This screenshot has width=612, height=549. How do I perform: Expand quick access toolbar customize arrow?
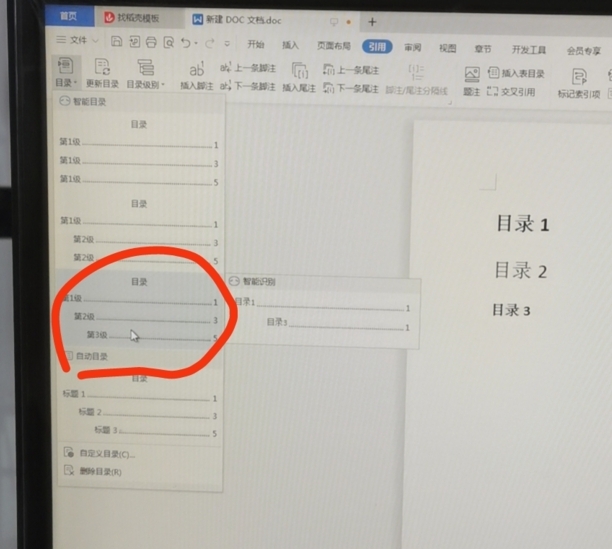pyautogui.click(x=227, y=44)
